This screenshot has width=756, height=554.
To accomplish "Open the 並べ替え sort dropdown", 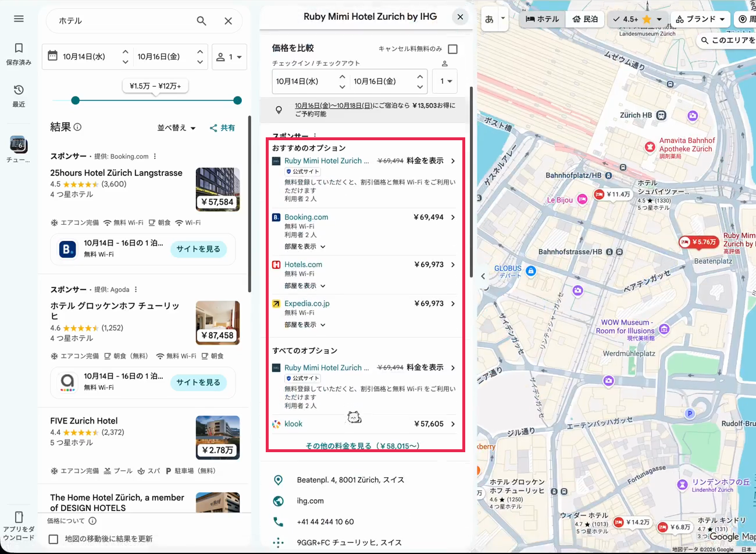I will (x=176, y=128).
